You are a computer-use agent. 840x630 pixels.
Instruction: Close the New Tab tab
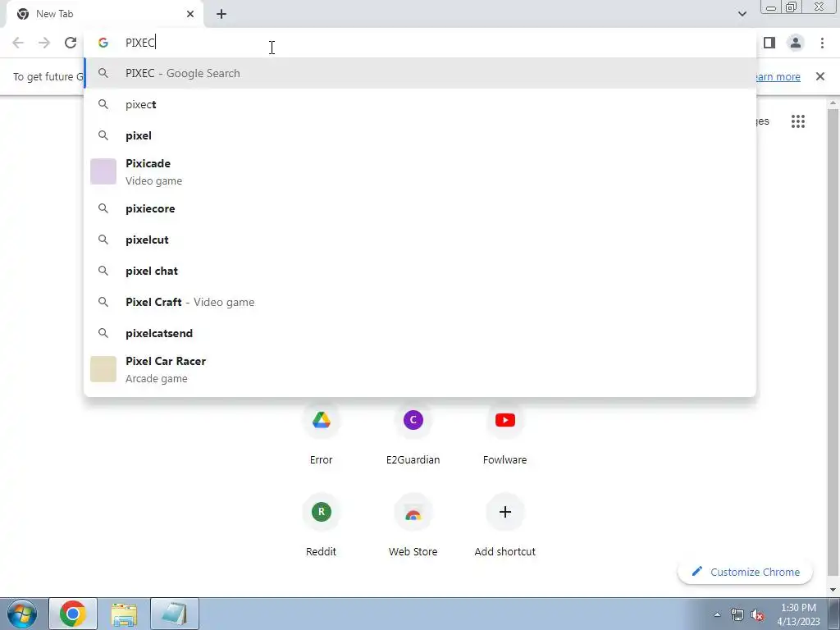coord(190,14)
